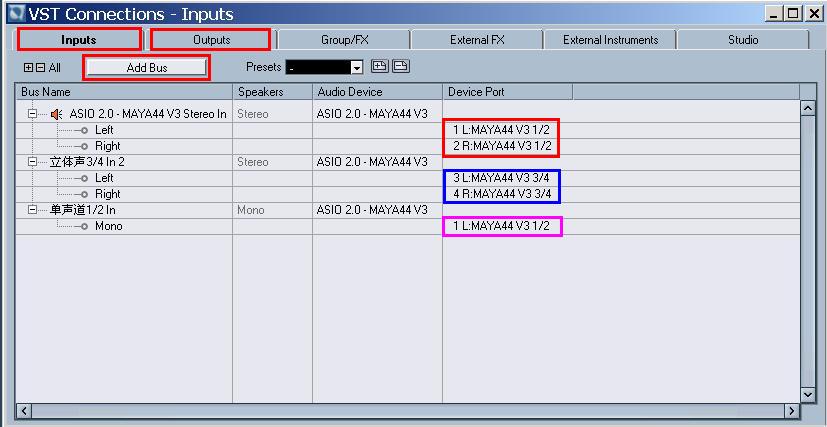Click the Bus Name column header
827x427 pixels.
click(x=124, y=92)
